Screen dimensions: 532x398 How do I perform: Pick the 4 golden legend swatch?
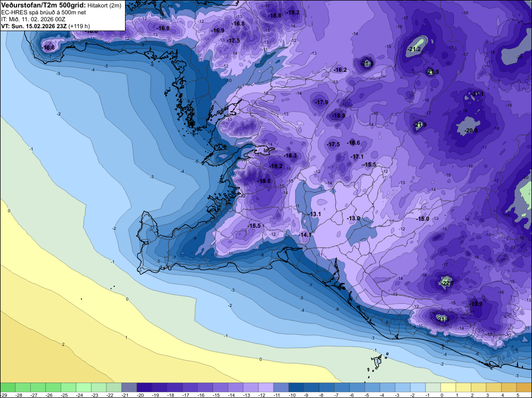click(509, 387)
